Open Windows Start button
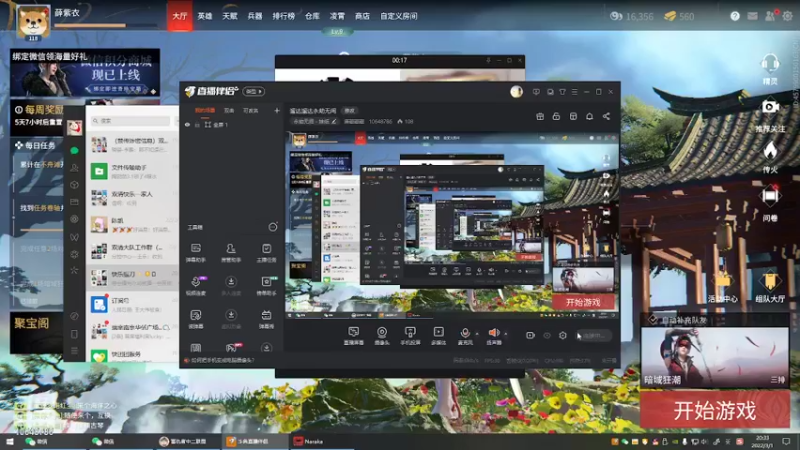The height and width of the screenshot is (450, 800). click(9, 441)
